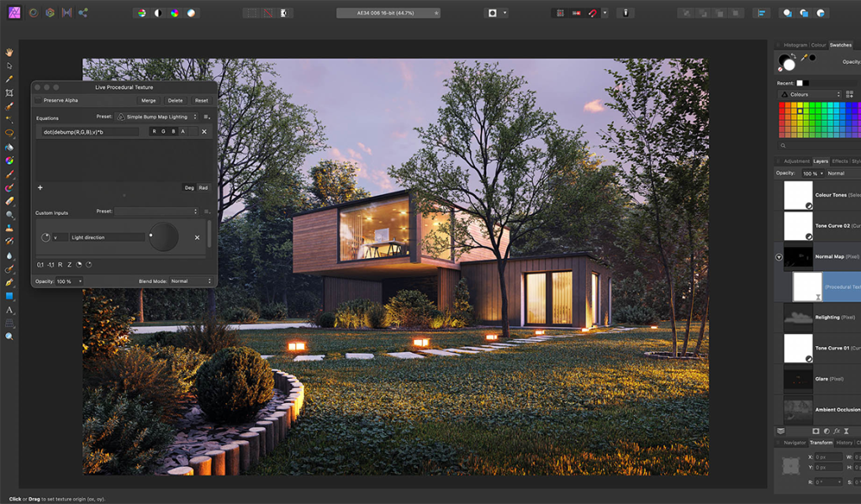Open the Effects tab
Screen dimensions: 861x504
click(x=840, y=161)
